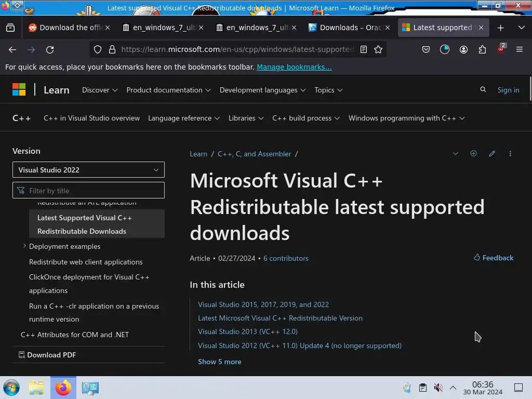Screen dimensions: 532x399
Task: Reload the current page
Action: click(x=50, y=49)
